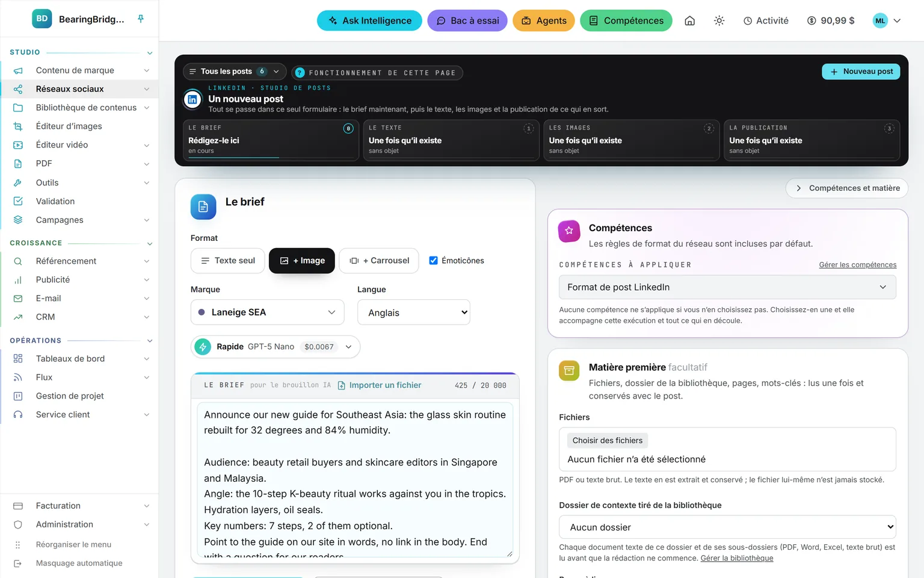Open the Format de post LinkedIn dropdown
924x578 pixels.
tap(727, 287)
